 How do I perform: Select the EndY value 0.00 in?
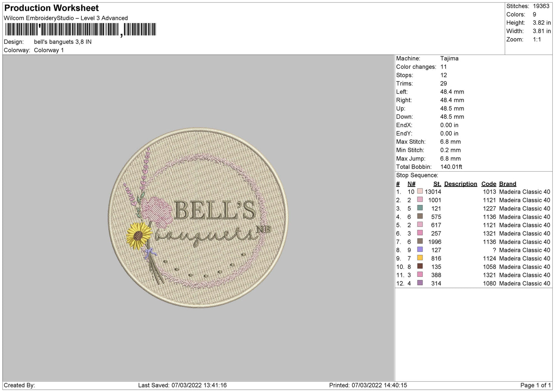pos(449,134)
